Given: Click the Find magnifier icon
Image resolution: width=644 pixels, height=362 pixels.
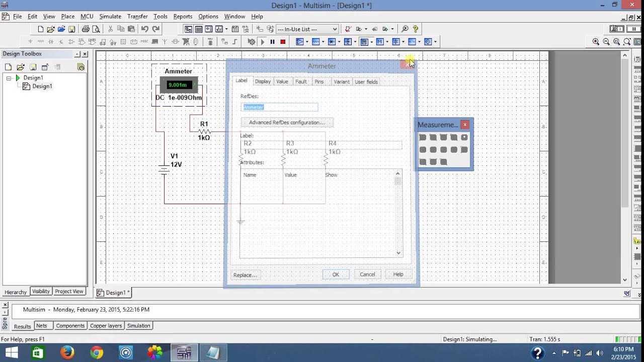Looking at the screenshot, I should point(405,29).
